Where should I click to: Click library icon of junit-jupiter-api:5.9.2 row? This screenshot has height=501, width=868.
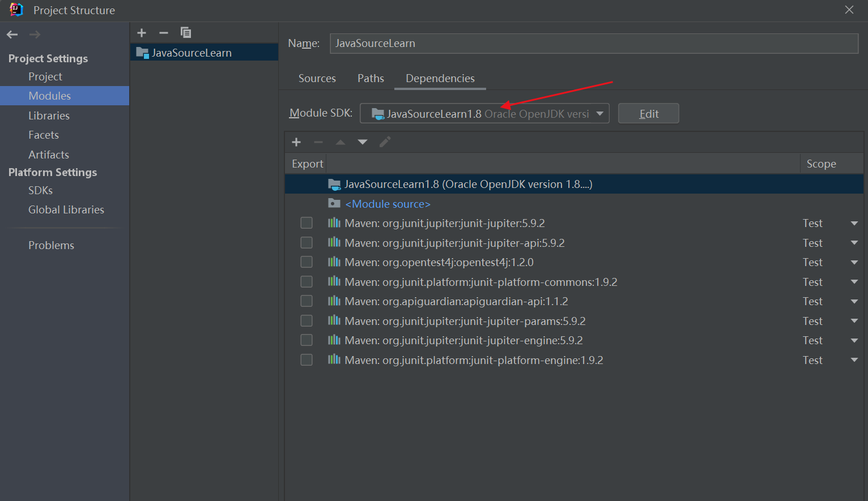click(x=334, y=242)
